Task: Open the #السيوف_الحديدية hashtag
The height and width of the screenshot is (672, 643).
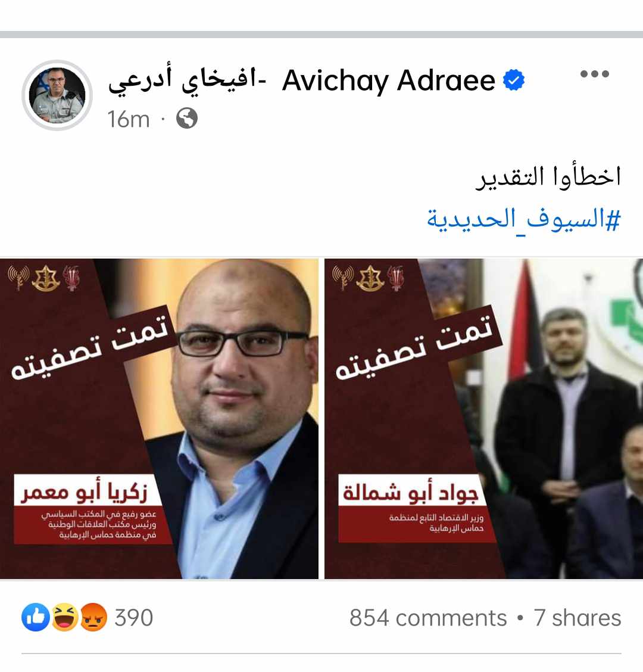Action: [523, 219]
